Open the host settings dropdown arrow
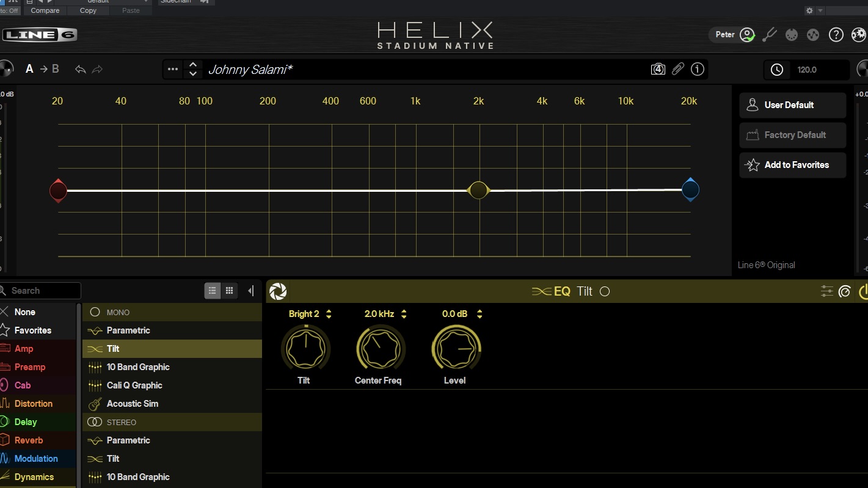 820,10
